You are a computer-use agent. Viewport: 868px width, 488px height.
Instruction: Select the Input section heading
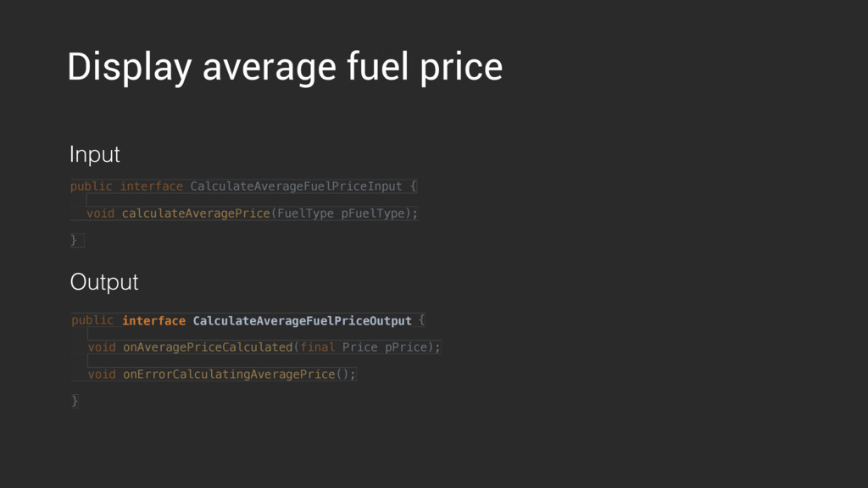click(x=95, y=154)
